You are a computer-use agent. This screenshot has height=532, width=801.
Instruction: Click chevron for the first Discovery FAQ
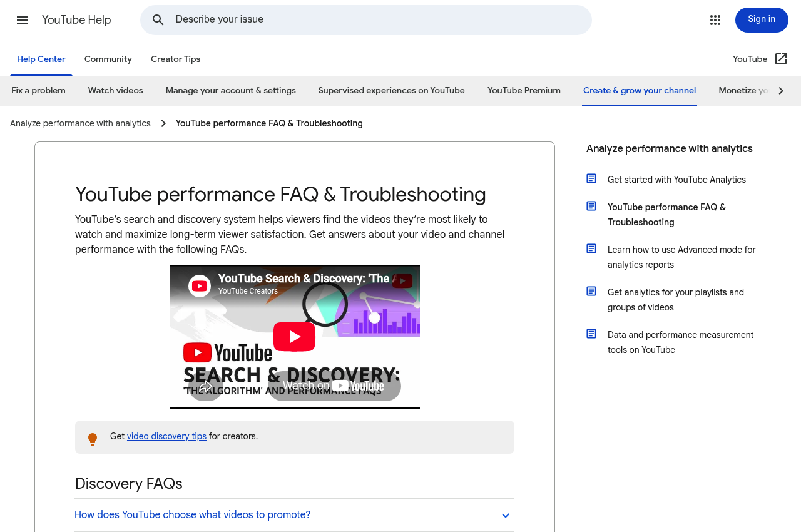click(x=506, y=516)
